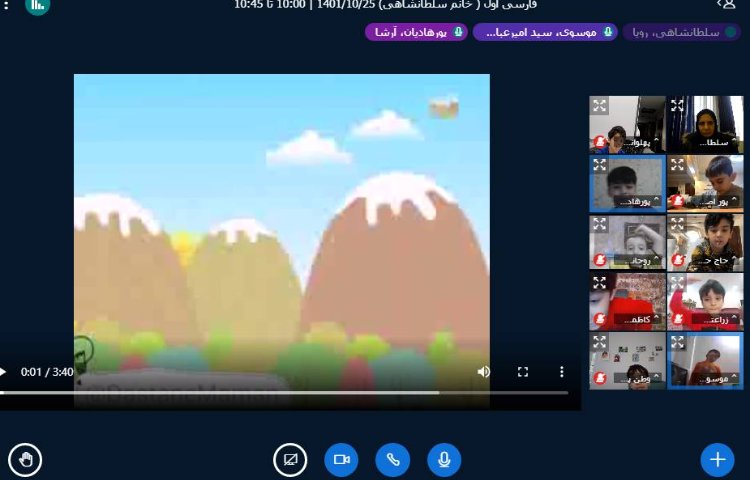Click the phone audio button
The image size is (750, 480).
[x=393, y=460]
